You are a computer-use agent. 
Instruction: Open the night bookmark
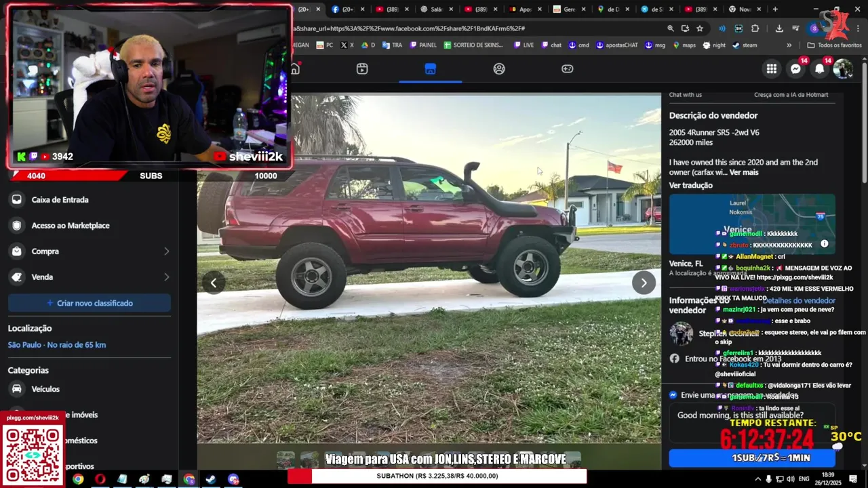714,45
